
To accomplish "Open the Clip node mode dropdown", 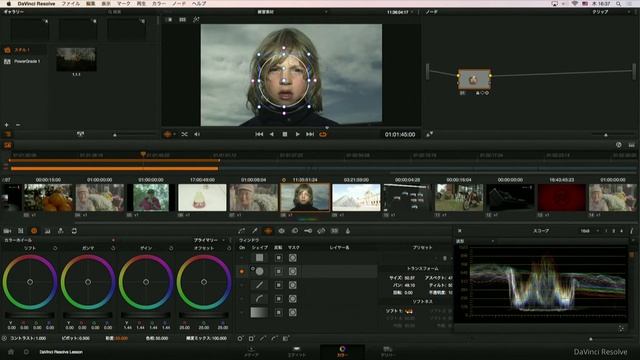I will tap(611, 12).
